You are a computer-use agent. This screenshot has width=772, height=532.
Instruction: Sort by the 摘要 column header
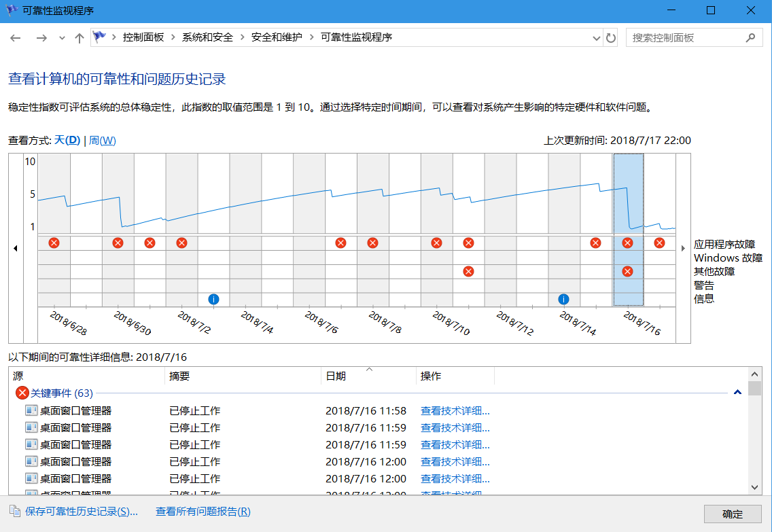(x=243, y=376)
